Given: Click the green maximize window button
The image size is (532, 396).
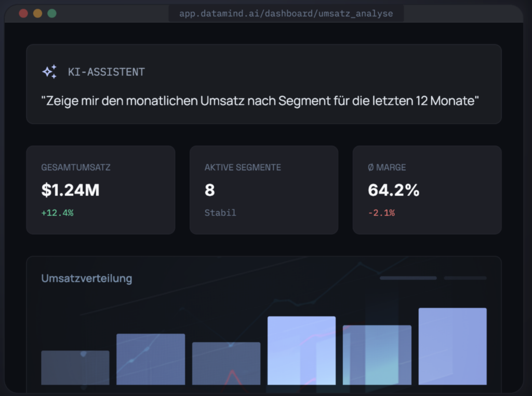Looking at the screenshot, I should coord(52,13).
